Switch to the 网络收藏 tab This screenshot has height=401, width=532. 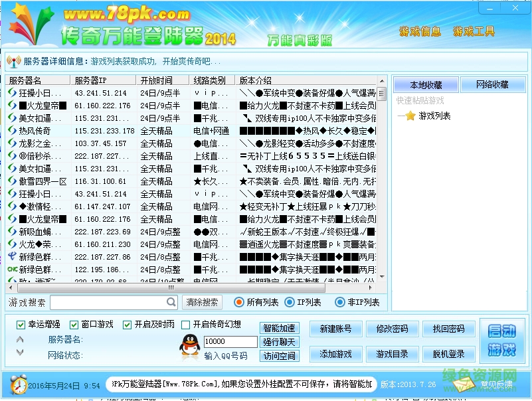(491, 84)
